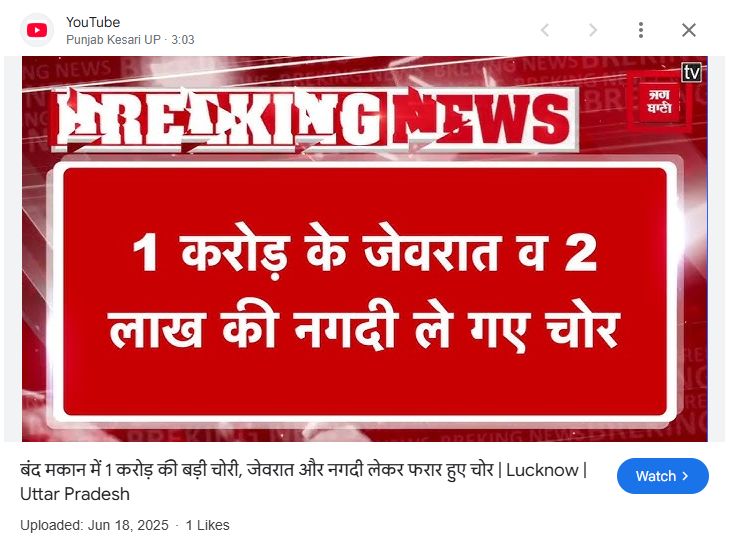This screenshot has height=547, width=734.
Task: Open the three-dot more options menu
Action: coord(641,30)
